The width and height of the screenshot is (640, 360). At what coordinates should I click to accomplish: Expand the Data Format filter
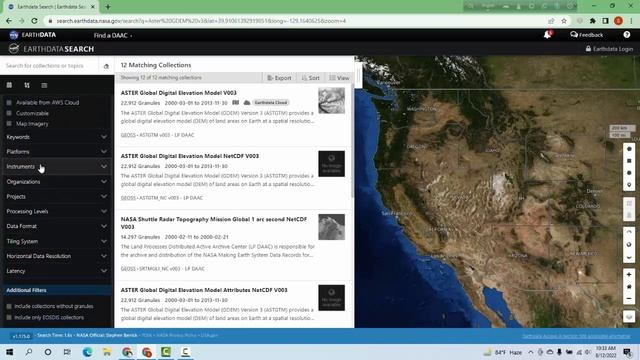tap(57, 226)
